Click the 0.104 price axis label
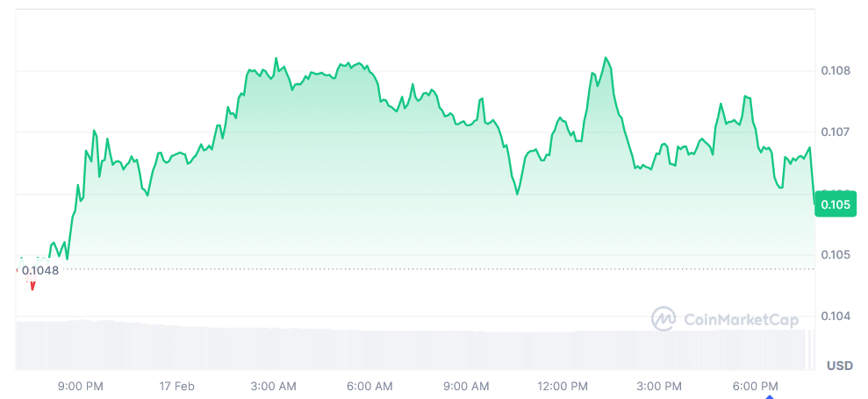The height and width of the screenshot is (399, 868). pyautogui.click(x=836, y=317)
